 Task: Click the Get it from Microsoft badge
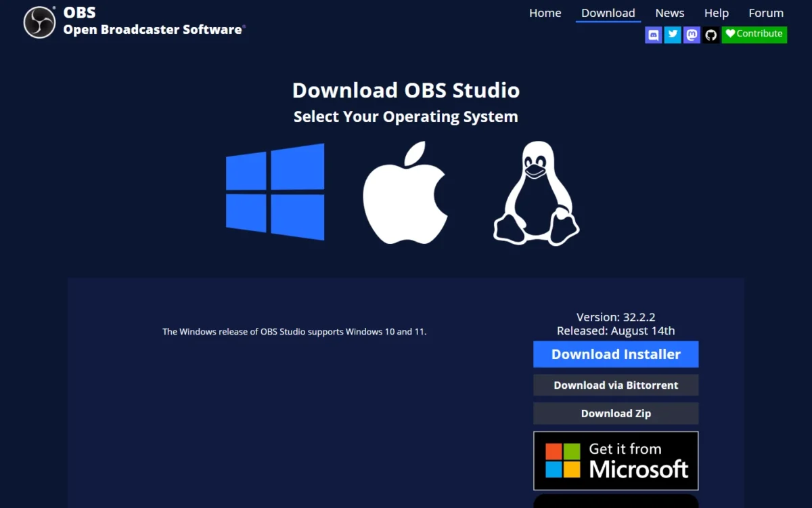pos(616,461)
